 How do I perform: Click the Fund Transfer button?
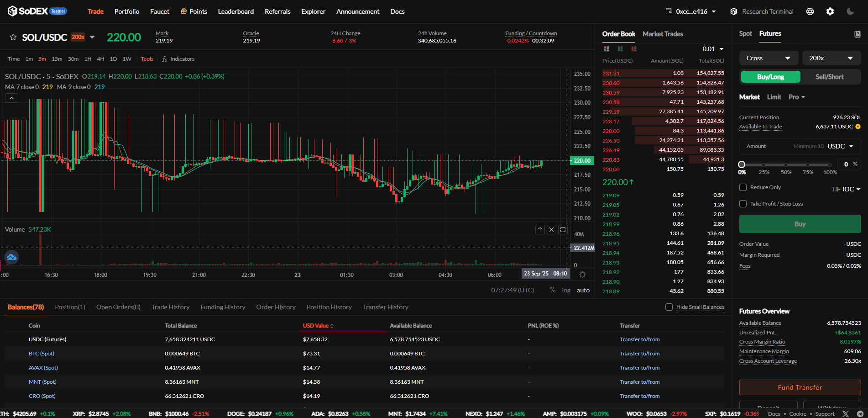[x=800, y=387]
